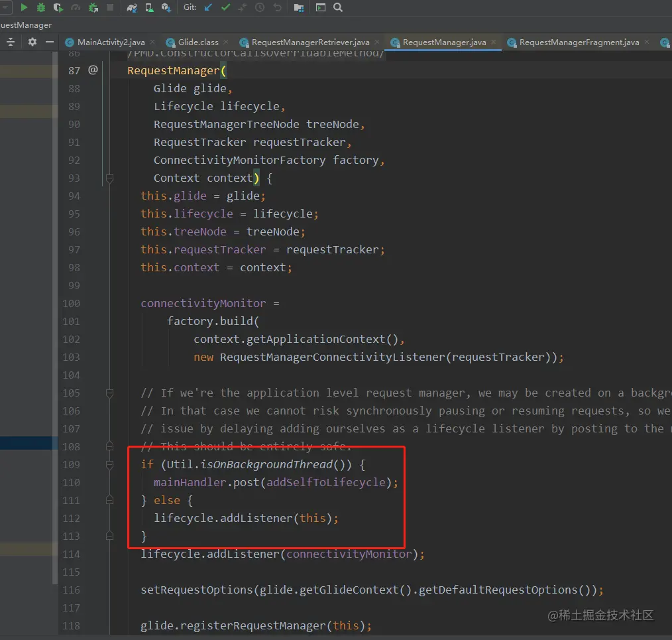Collapse the if block at line 109

(x=110, y=464)
